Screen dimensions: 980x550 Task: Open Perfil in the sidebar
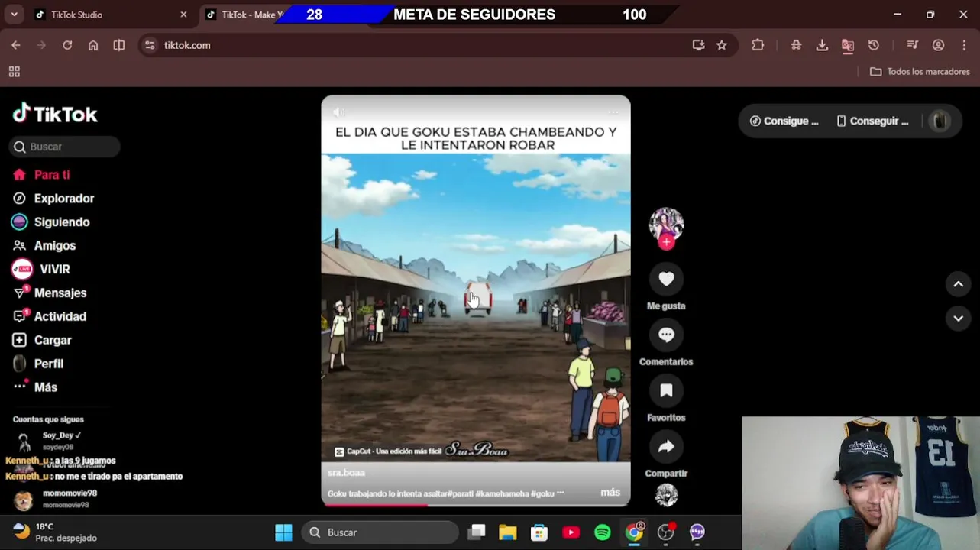pyautogui.click(x=38, y=364)
